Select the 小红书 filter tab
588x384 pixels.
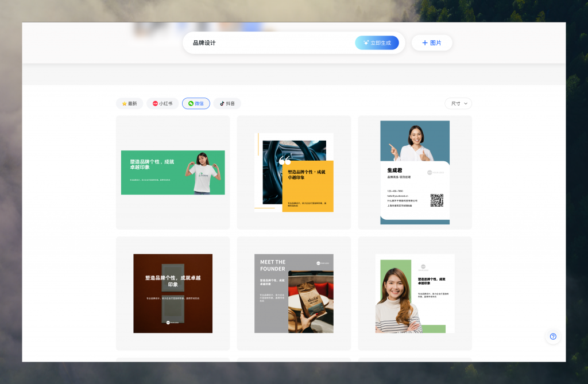tap(163, 103)
